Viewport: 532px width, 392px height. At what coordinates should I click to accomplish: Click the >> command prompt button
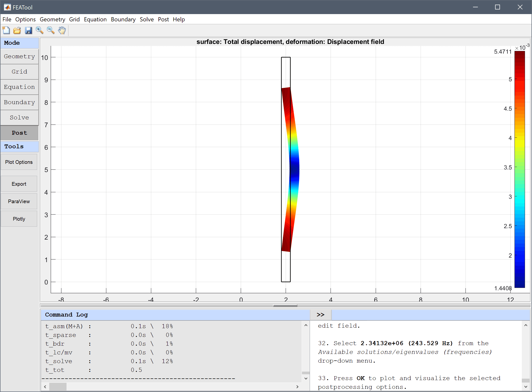321,315
